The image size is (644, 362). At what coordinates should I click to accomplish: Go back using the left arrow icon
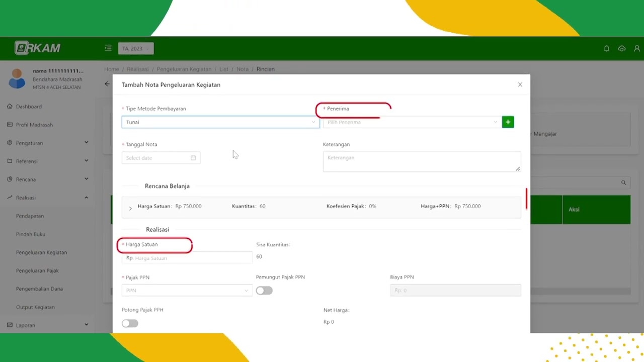click(x=107, y=84)
